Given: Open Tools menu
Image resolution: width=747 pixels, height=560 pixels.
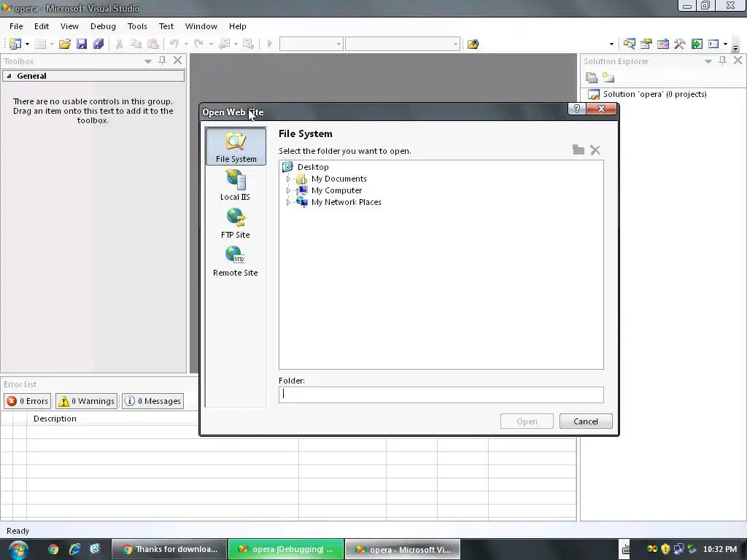Looking at the screenshot, I should pyautogui.click(x=137, y=26).
